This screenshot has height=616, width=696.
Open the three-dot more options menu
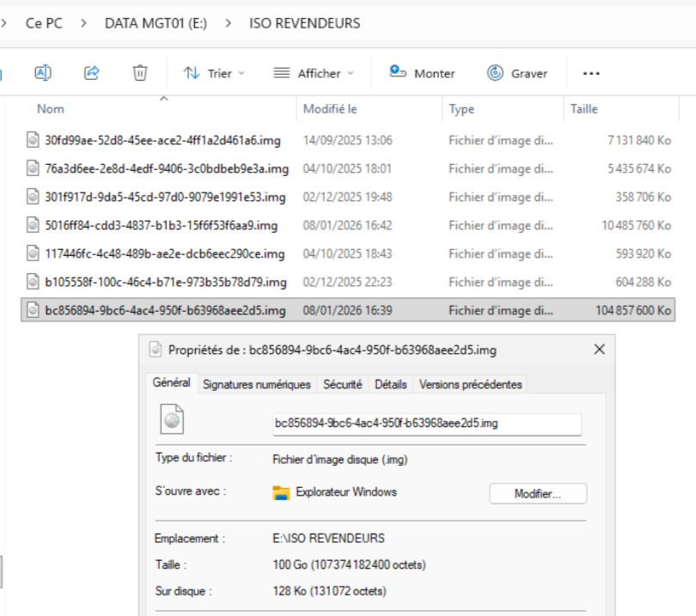click(x=591, y=73)
